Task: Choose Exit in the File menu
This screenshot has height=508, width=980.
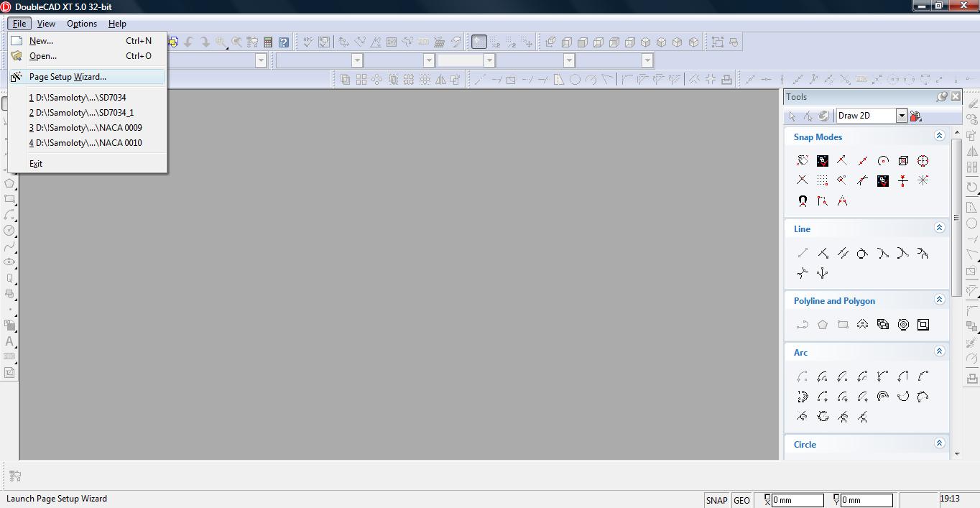Action: (36, 164)
